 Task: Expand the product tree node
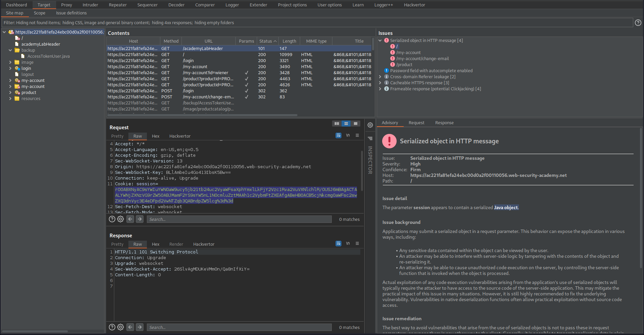click(x=10, y=92)
